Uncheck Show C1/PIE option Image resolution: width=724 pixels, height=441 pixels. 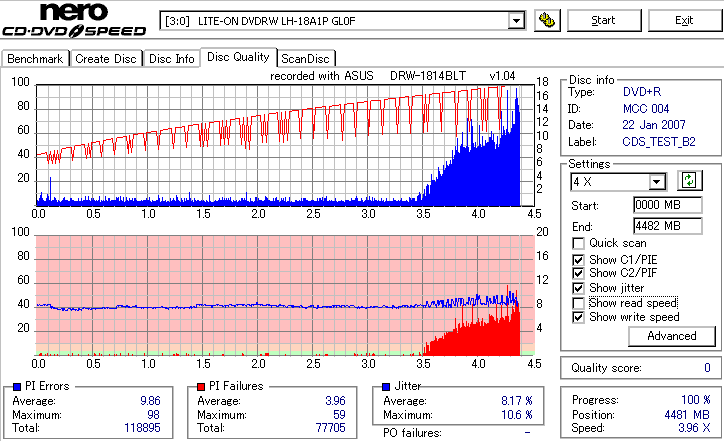tap(578, 260)
